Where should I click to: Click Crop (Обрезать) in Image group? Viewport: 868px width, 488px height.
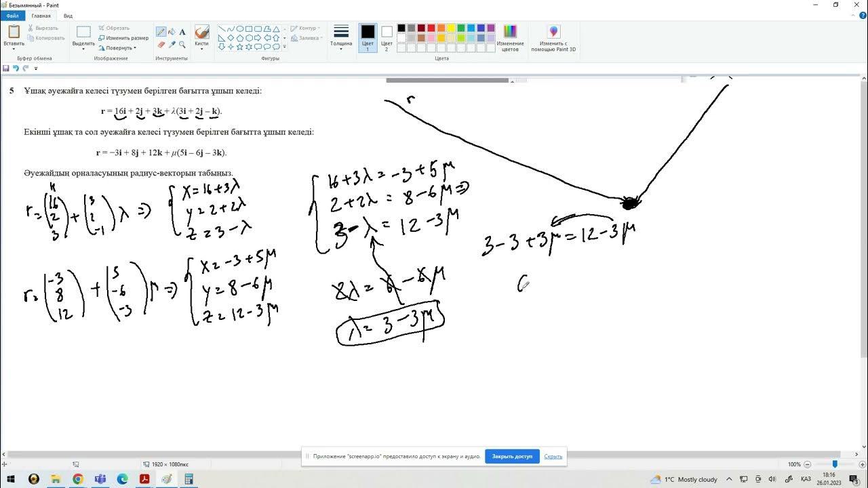[x=114, y=28]
